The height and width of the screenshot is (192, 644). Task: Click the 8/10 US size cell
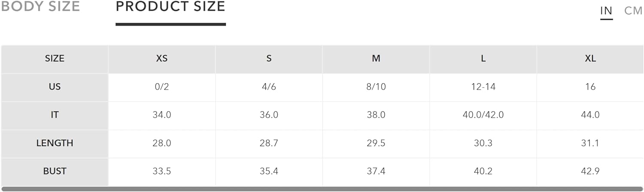click(x=376, y=87)
